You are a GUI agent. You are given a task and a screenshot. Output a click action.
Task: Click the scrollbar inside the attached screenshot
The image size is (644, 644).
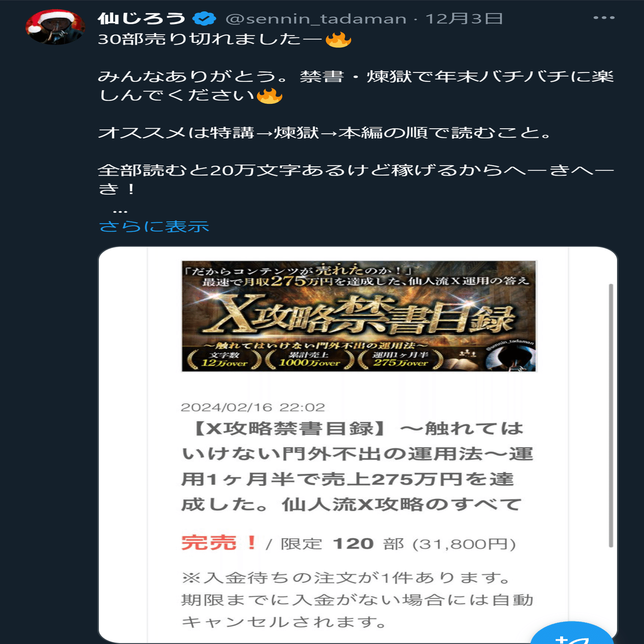[x=611, y=415]
